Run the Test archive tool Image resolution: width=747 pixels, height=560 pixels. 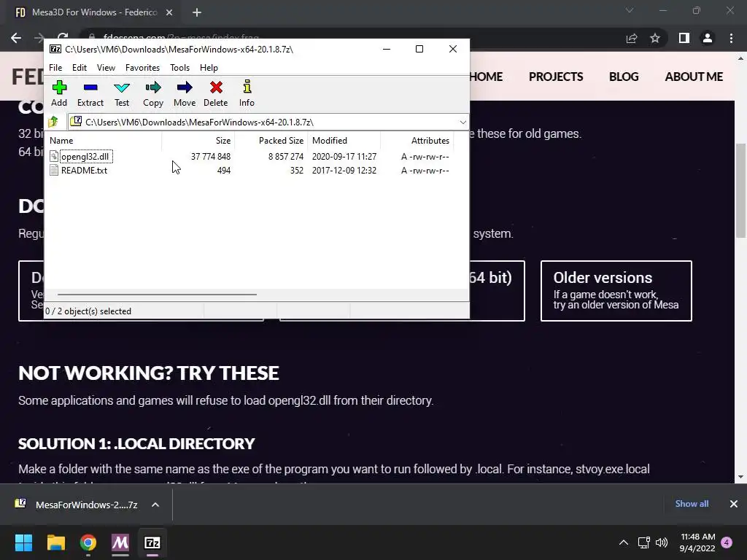(122, 94)
